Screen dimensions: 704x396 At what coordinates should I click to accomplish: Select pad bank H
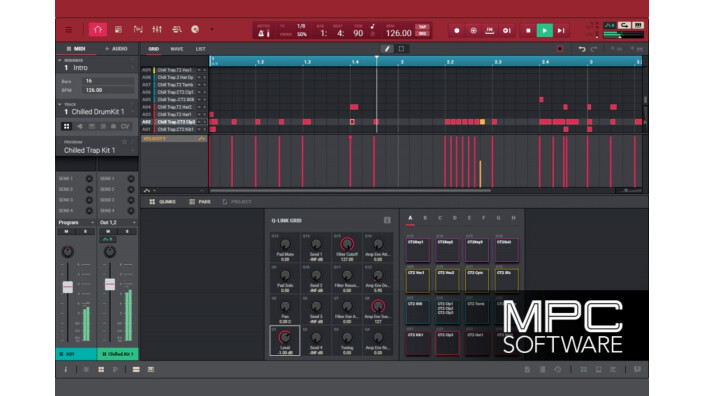pyautogui.click(x=513, y=218)
